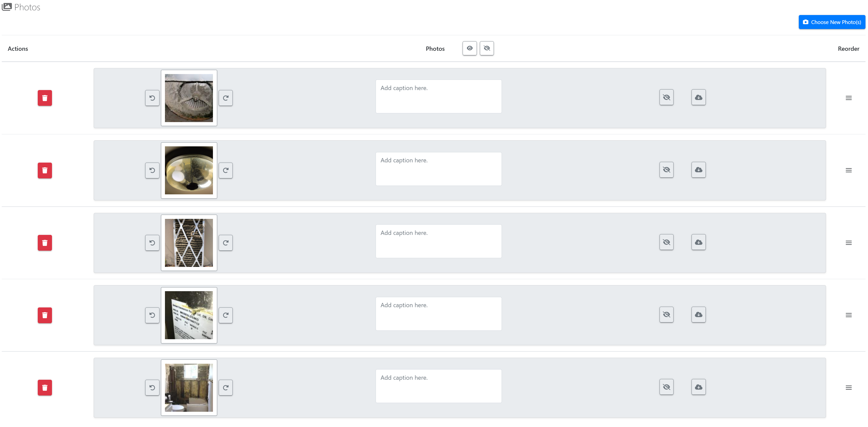This screenshot has height=427, width=868.
Task: Download the bathroom wall photo
Action: click(x=698, y=387)
